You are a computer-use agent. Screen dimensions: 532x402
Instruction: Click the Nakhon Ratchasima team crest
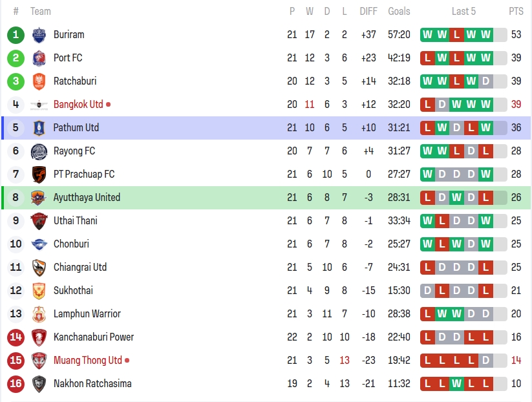point(39,384)
